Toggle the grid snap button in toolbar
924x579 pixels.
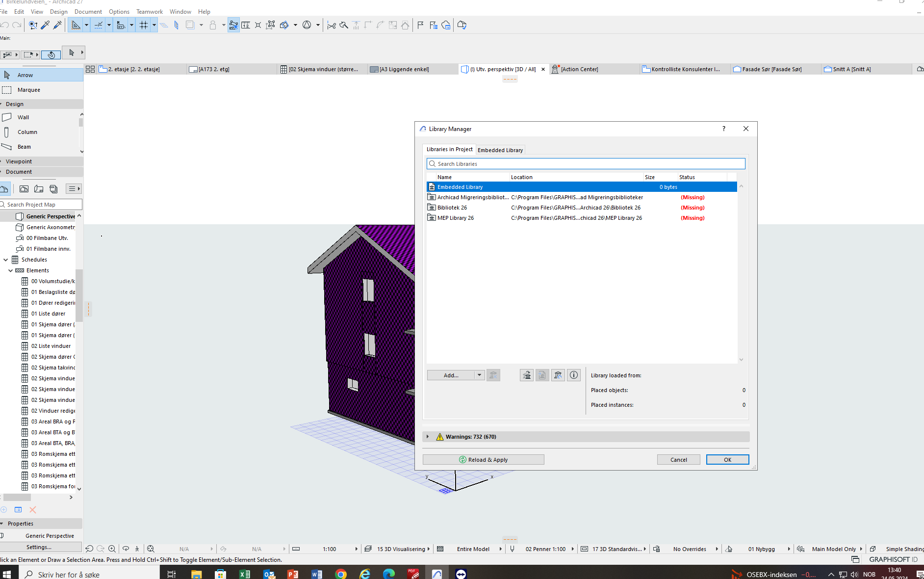click(144, 25)
